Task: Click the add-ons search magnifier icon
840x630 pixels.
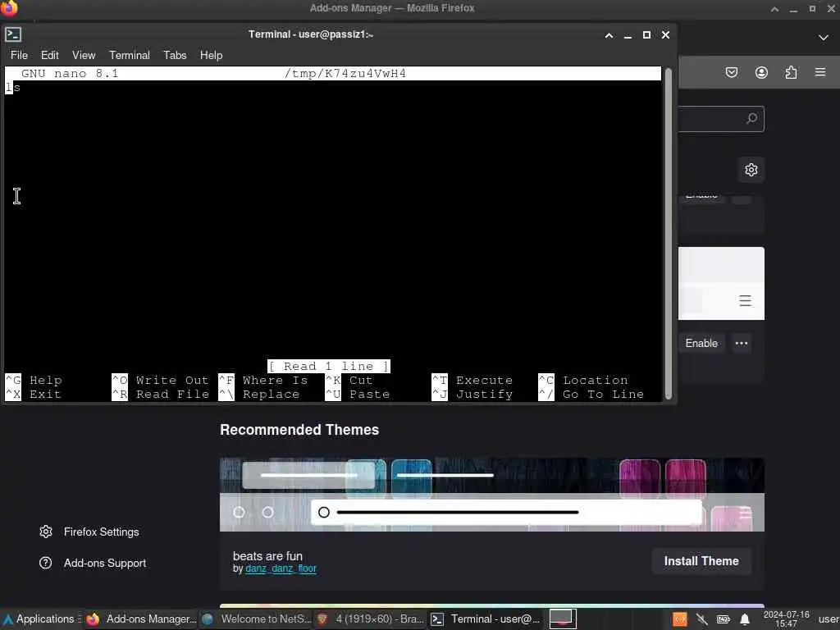Action: pos(751,118)
